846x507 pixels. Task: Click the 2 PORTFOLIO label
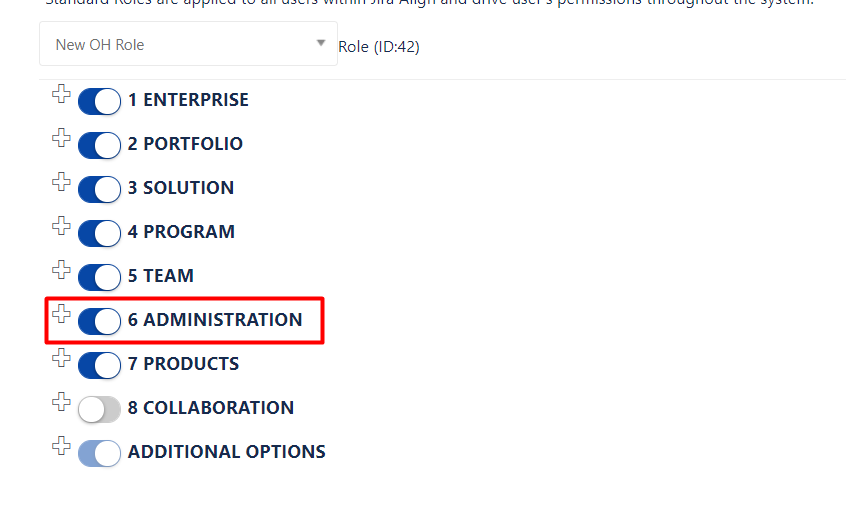tap(185, 144)
